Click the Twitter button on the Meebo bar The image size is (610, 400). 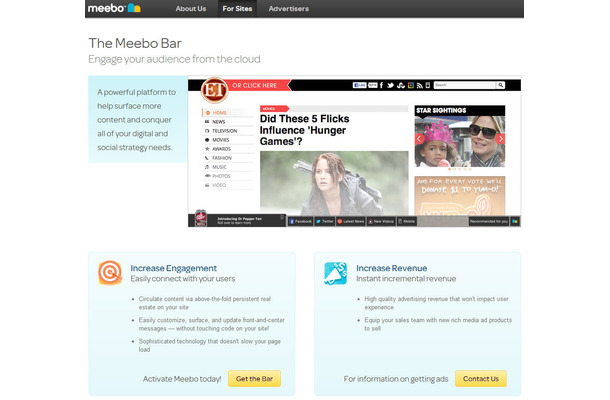click(324, 221)
